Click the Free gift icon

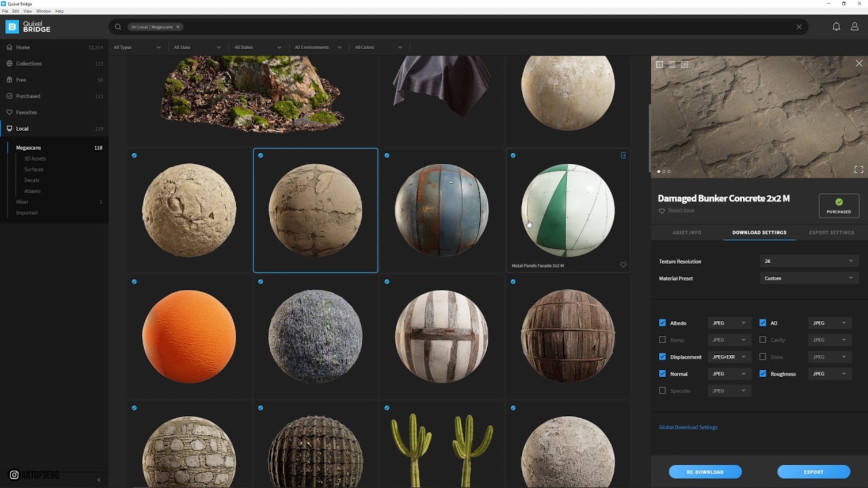9,80
